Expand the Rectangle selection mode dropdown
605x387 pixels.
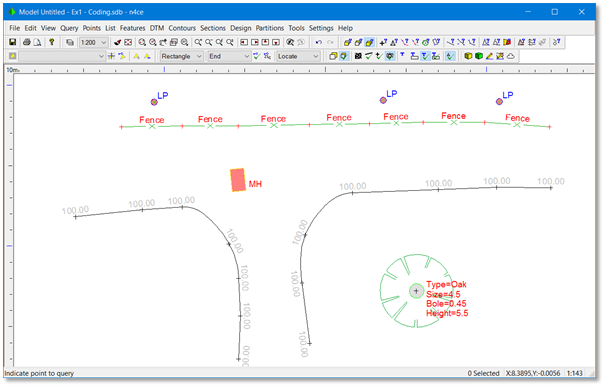click(x=181, y=56)
